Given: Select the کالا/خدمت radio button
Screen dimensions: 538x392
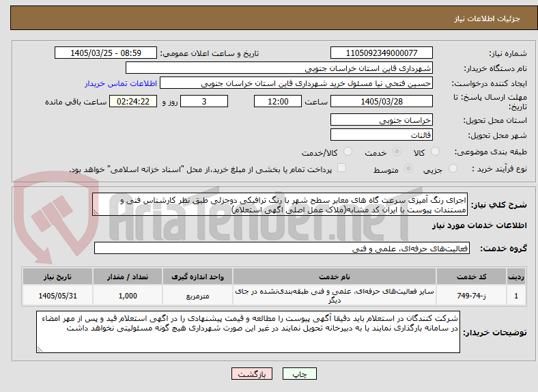Looking at the screenshot, I should point(348,152).
